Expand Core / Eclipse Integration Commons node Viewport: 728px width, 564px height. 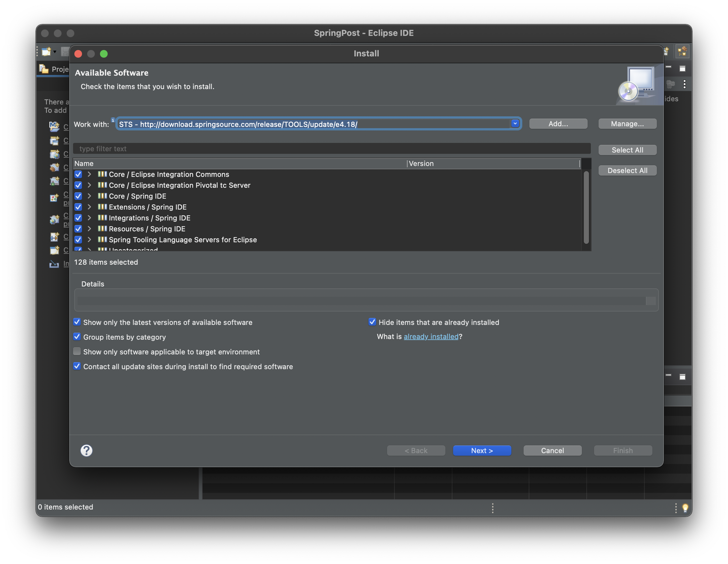pyautogui.click(x=89, y=174)
